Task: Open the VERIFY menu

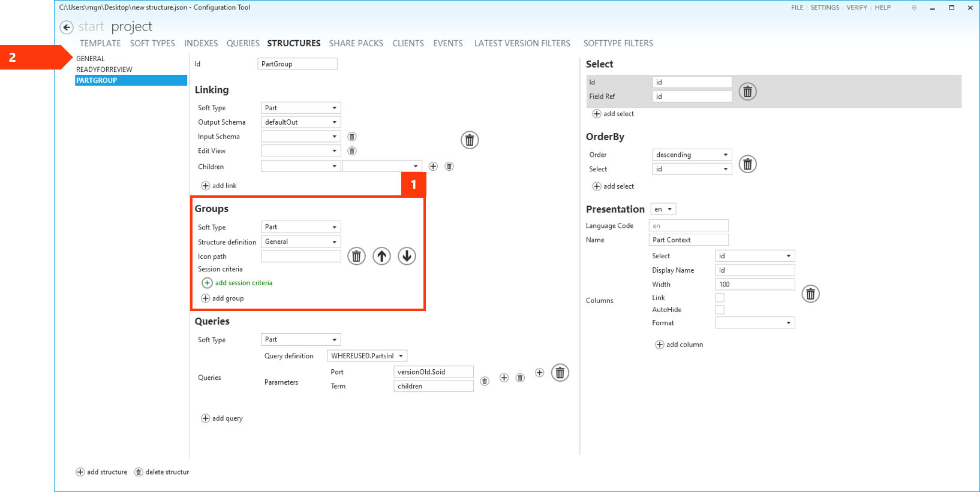Action: point(856,8)
